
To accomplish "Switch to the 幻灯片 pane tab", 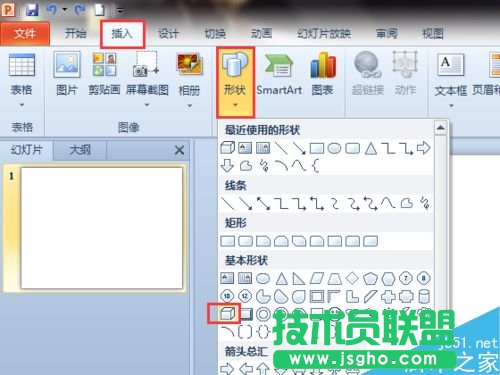I will click(27, 150).
